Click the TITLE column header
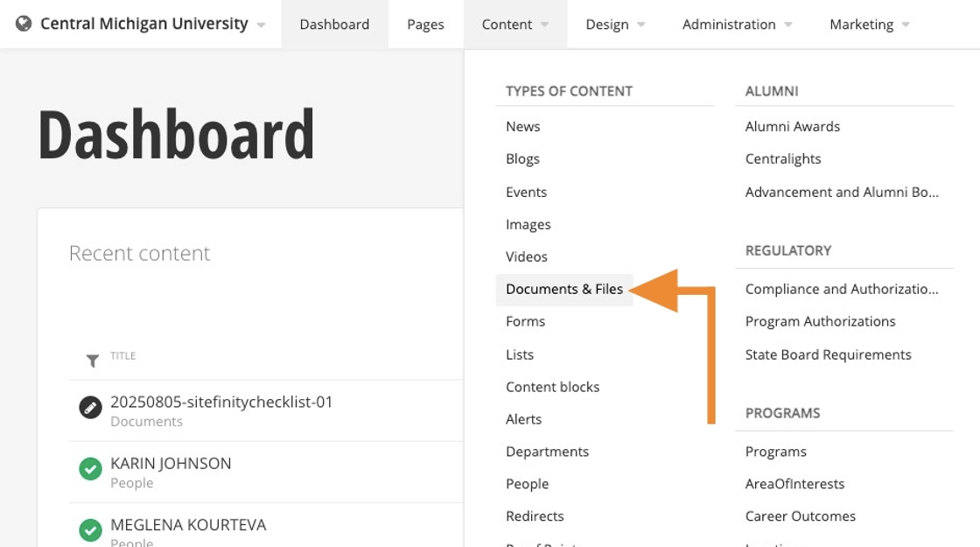 tap(123, 355)
